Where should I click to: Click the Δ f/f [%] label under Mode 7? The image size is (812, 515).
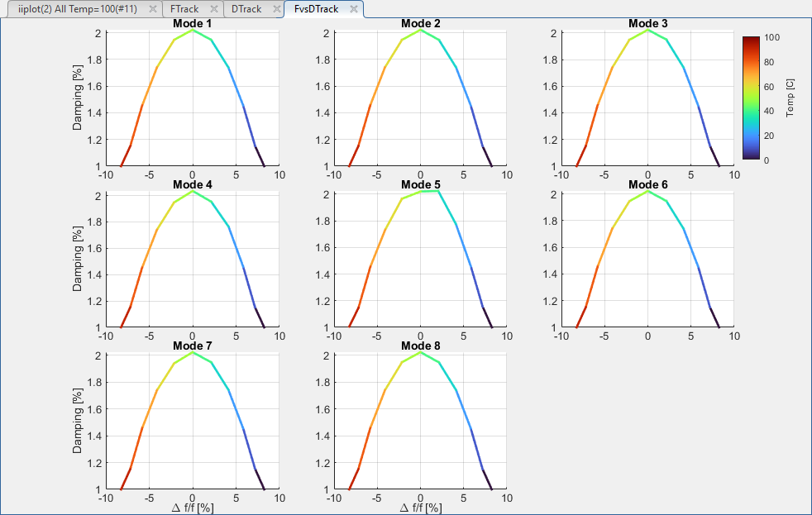(192, 508)
